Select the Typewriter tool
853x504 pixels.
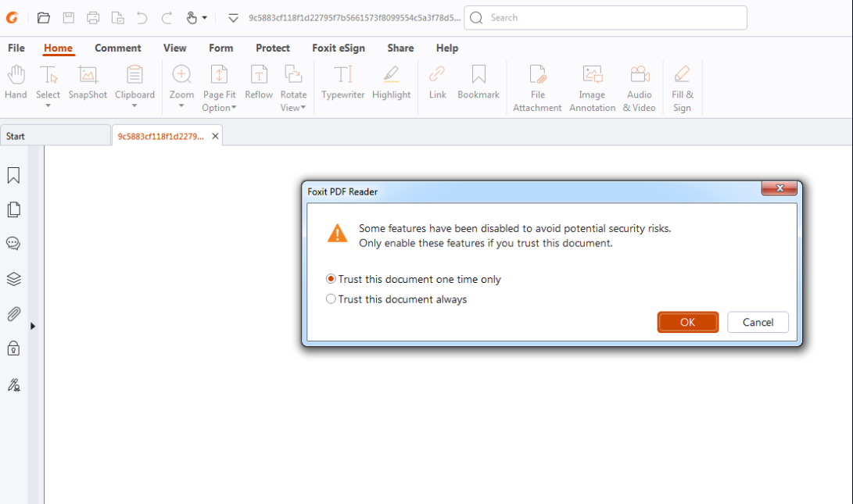click(x=342, y=82)
